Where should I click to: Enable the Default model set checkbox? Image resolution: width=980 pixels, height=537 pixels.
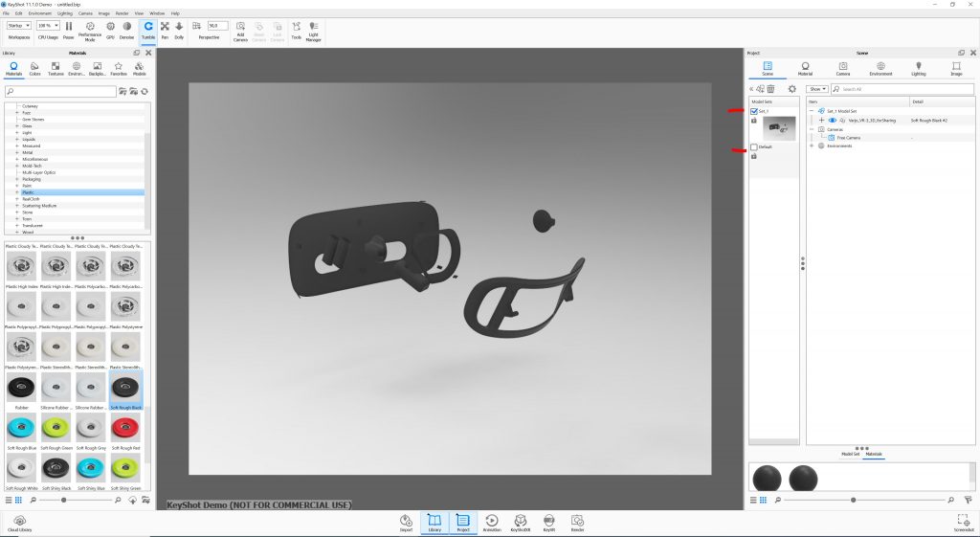click(x=754, y=146)
